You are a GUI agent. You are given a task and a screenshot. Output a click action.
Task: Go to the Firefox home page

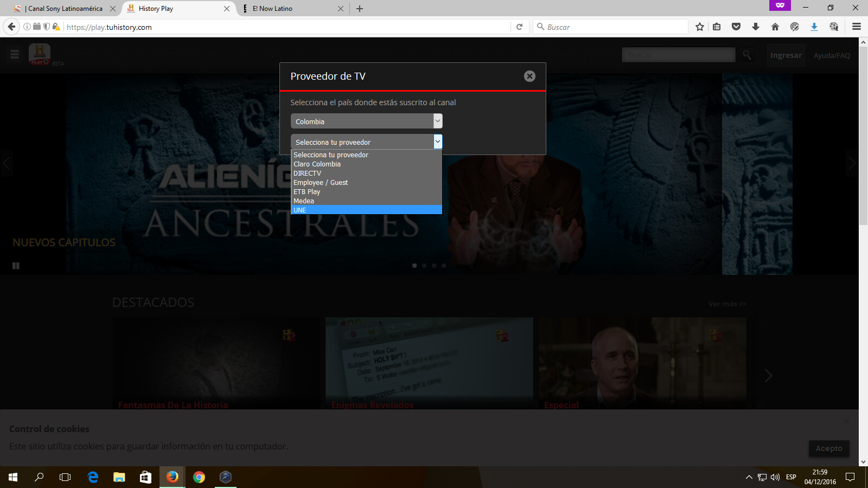point(775,27)
